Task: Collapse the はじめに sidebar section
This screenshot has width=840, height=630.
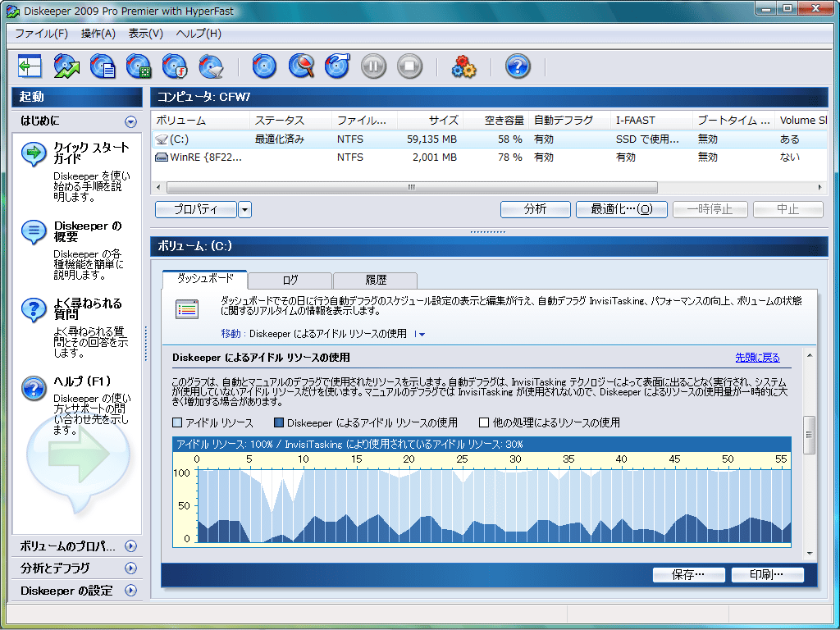Action: [x=130, y=121]
